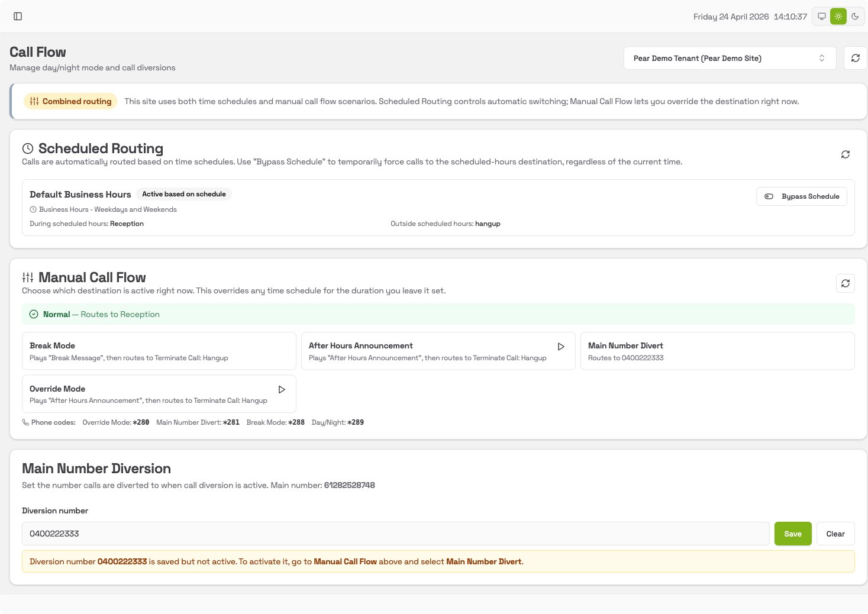
Task: Select the Main Number Divert card
Action: [717, 351]
